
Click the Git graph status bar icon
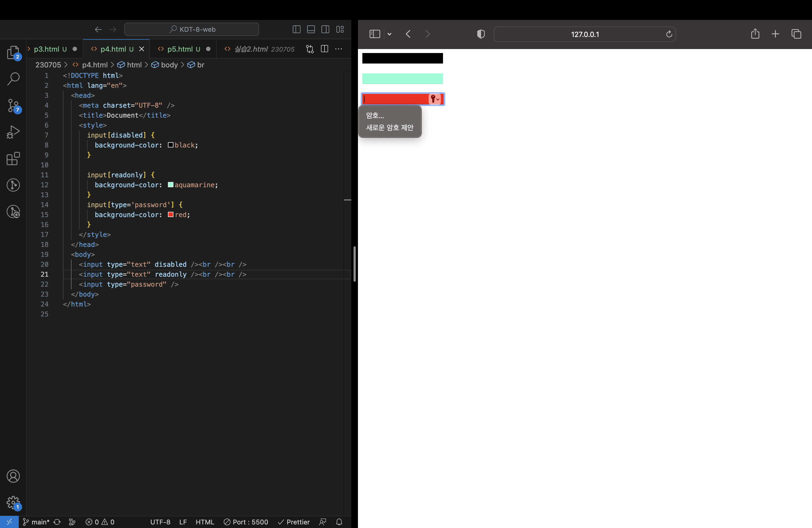(x=72, y=522)
